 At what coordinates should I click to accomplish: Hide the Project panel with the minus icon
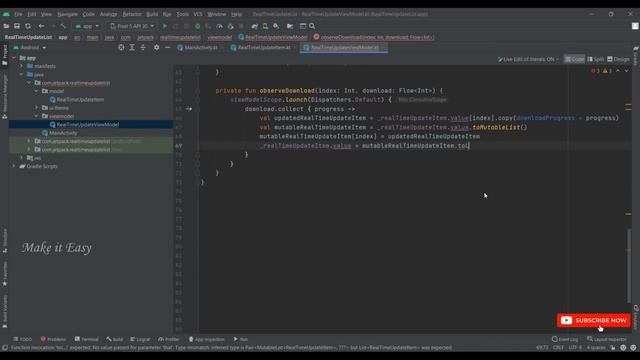coord(167,48)
